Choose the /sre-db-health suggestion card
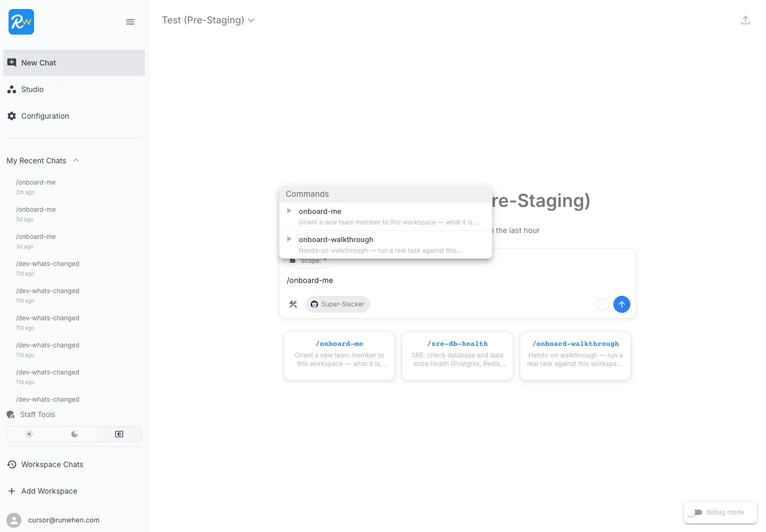 (457, 355)
